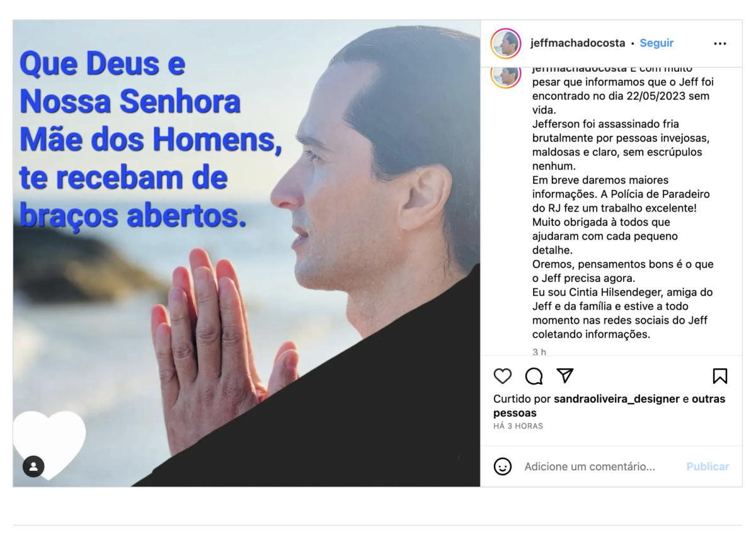The width and height of the screenshot is (756, 542).
Task: Open the HÁ 3 HORAS timestamp
Action: (x=518, y=426)
